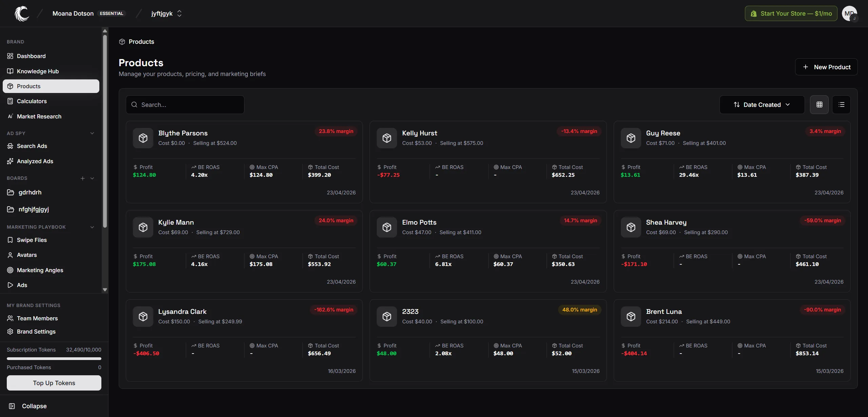The width and height of the screenshot is (868, 417).
Task: Click Top Up Tokens button
Action: (54, 383)
